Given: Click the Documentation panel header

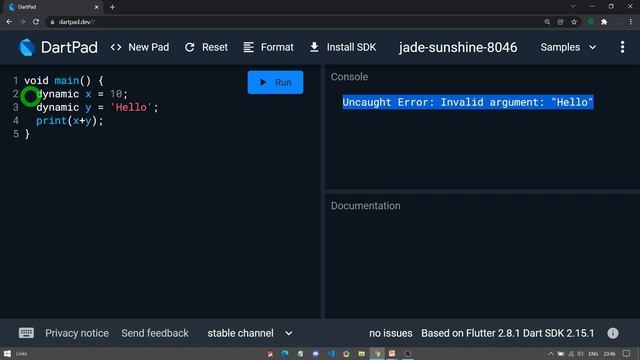Looking at the screenshot, I should (x=366, y=206).
